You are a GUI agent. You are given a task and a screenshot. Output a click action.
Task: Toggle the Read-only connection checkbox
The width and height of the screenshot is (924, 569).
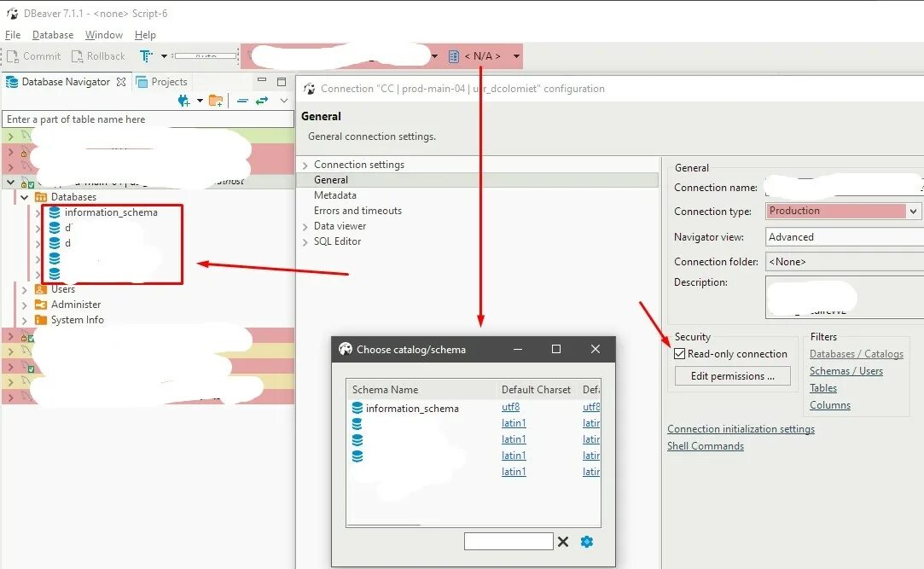(x=680, y=353)
